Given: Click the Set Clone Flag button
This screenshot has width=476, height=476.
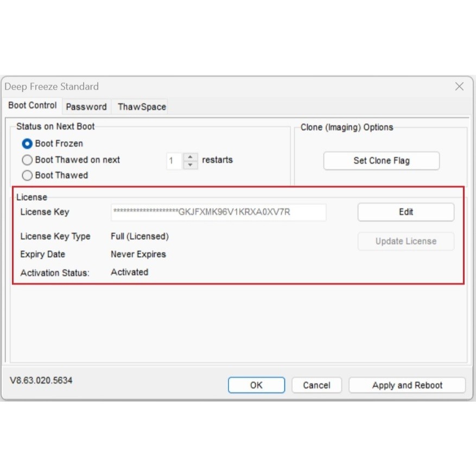Looking at the screenshot, I should coord(381,161).
